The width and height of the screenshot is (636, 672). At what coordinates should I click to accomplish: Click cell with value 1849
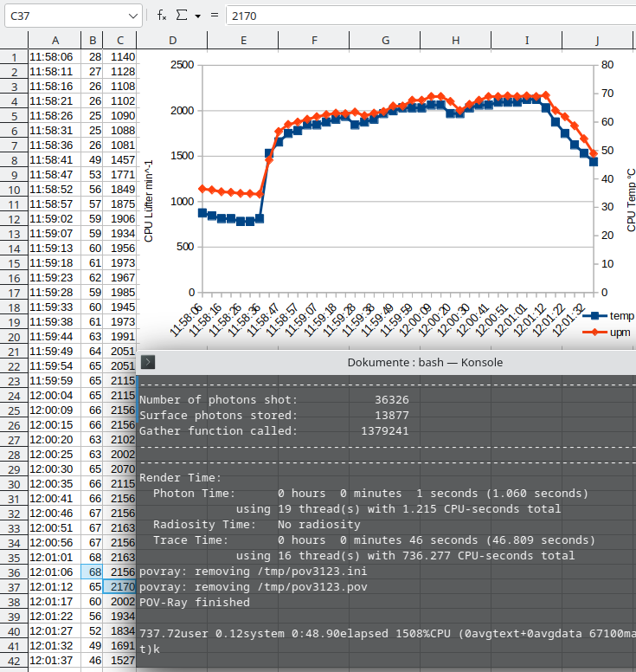click(120, 190)
